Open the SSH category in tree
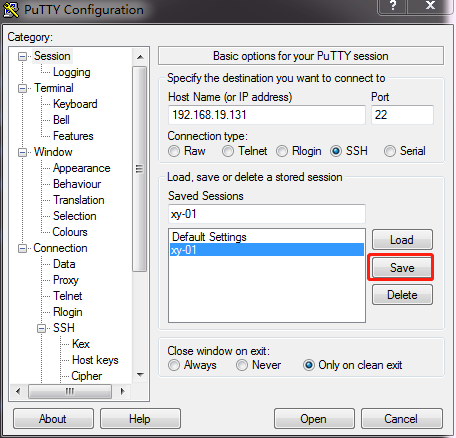456x438 pixels. 64,328
